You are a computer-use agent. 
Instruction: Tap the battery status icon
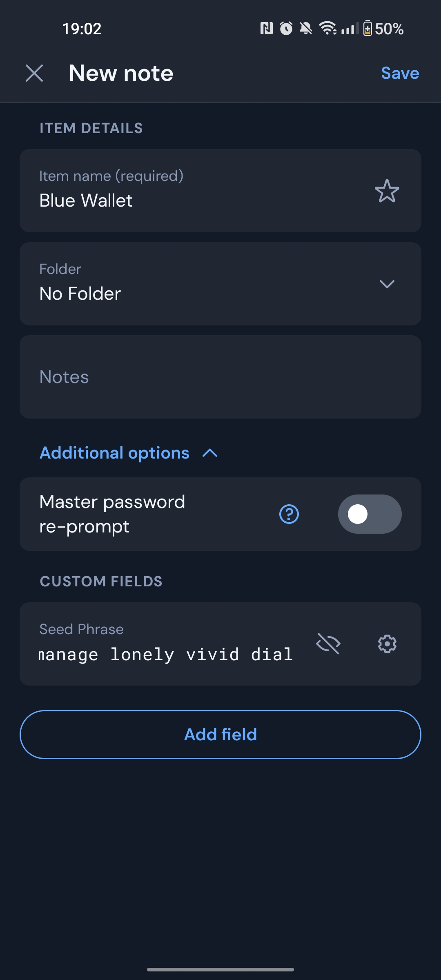(x=367, y=29)
